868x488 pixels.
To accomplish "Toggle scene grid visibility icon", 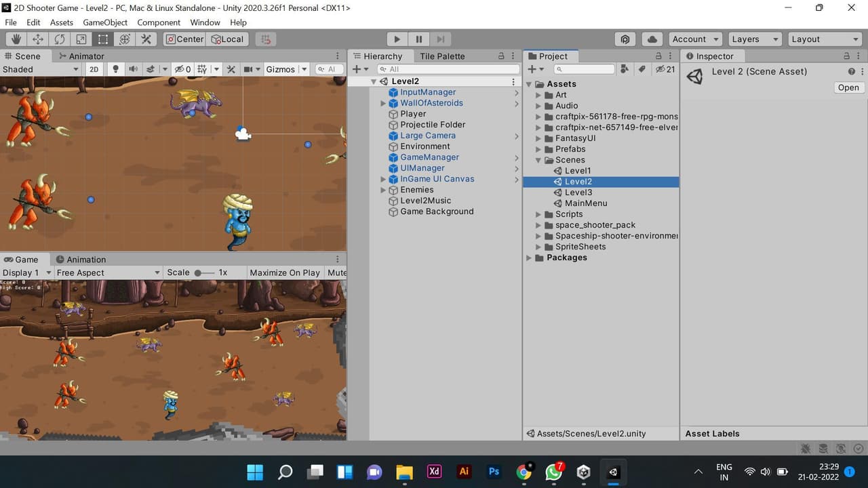I will (201, 69).
